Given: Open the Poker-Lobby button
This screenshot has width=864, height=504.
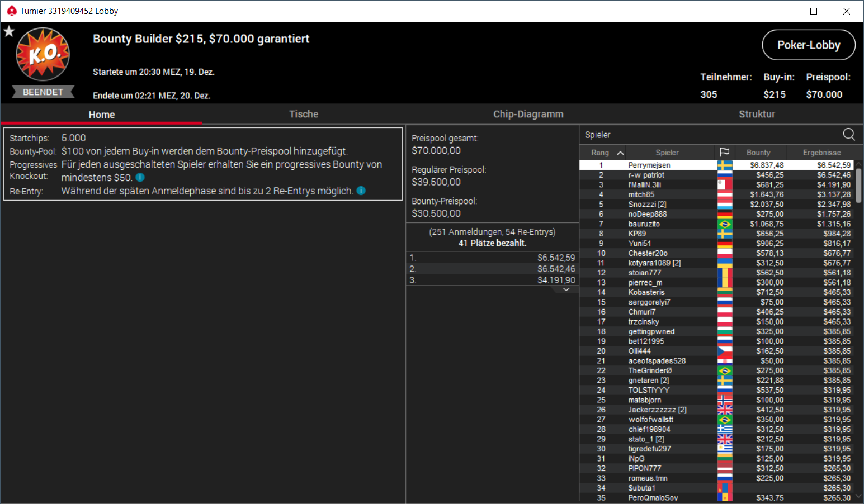Looking at the screenshot, I should [x=809, y=45].
